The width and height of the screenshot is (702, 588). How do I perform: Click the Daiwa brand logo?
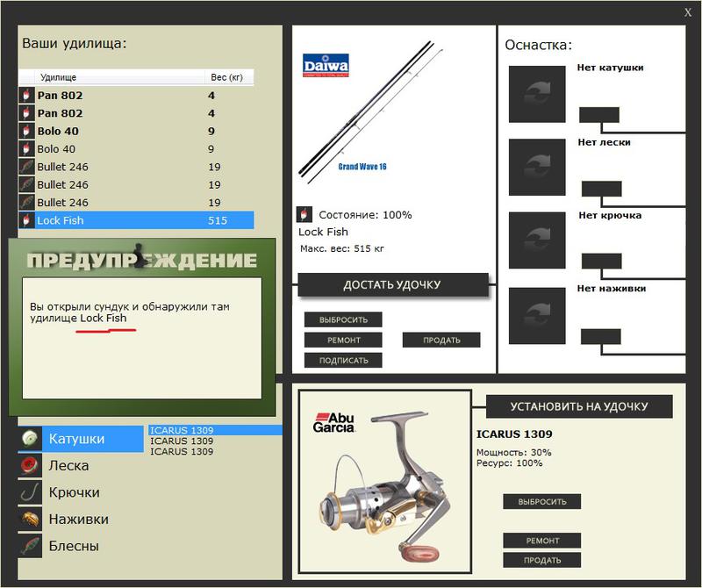click(x=326, y=66)
